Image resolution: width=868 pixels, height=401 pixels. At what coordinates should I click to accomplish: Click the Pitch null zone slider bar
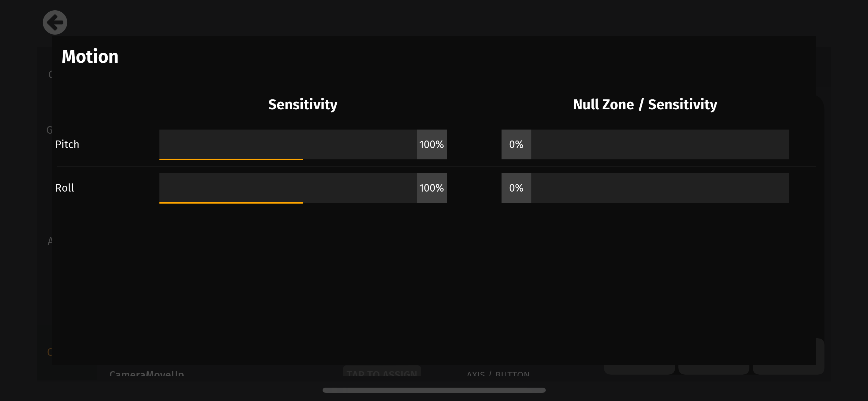[x=660, y=144]
